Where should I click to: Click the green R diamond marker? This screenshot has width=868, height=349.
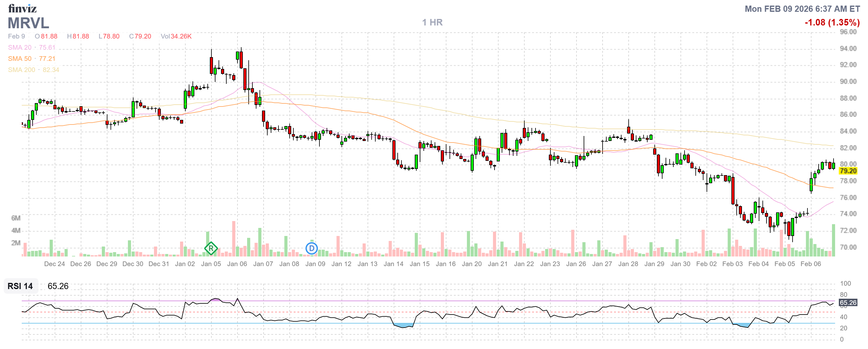[211, 249]
